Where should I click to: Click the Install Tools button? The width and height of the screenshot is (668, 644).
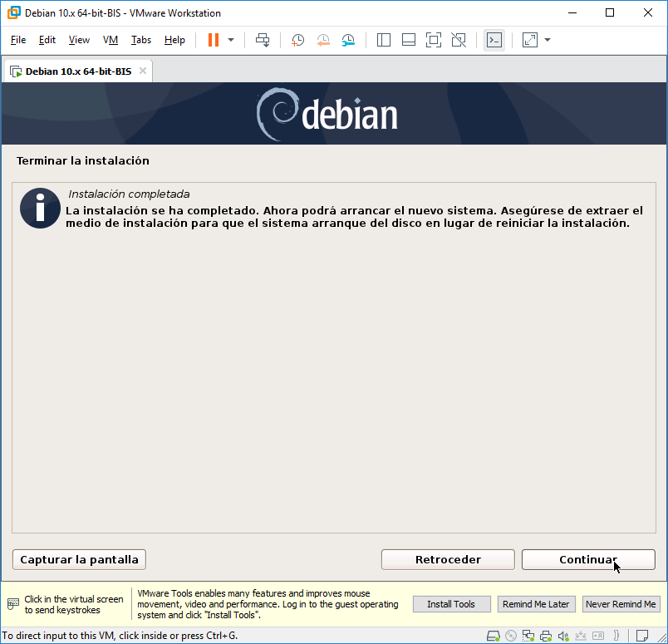(x=451, y=604)
